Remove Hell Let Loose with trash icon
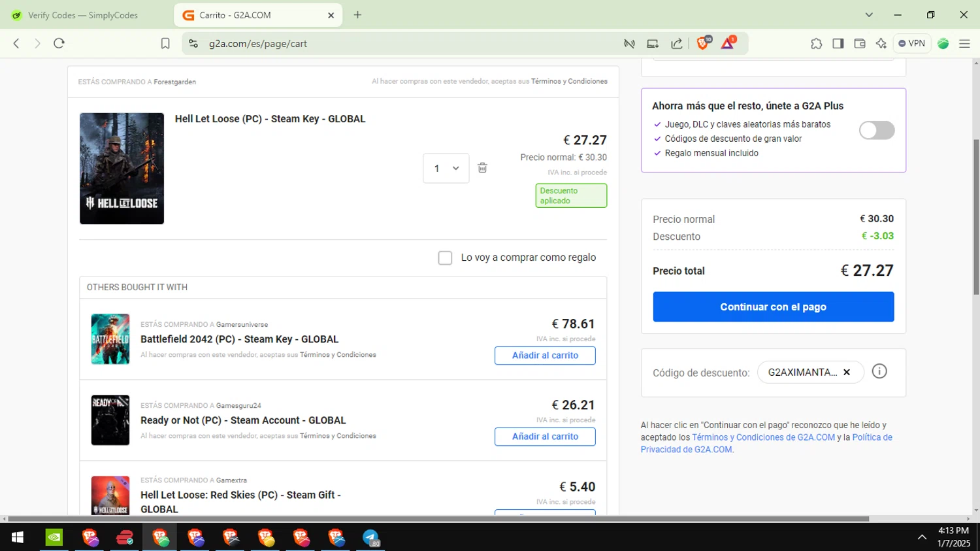The width and height of the screenshot is (980, 551). pos(482,168)
